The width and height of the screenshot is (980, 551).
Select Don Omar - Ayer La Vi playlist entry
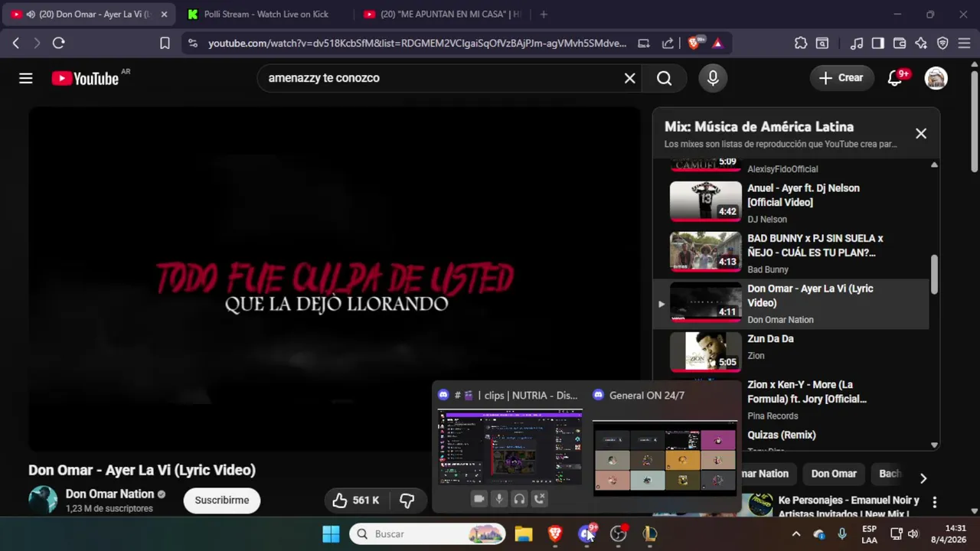click(x=791, y=304)
